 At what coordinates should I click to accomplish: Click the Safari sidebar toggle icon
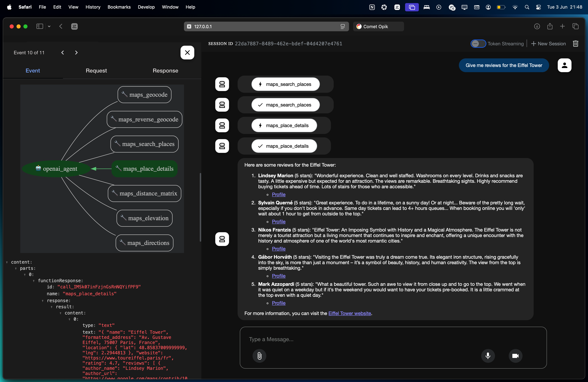tap(40, 26)
